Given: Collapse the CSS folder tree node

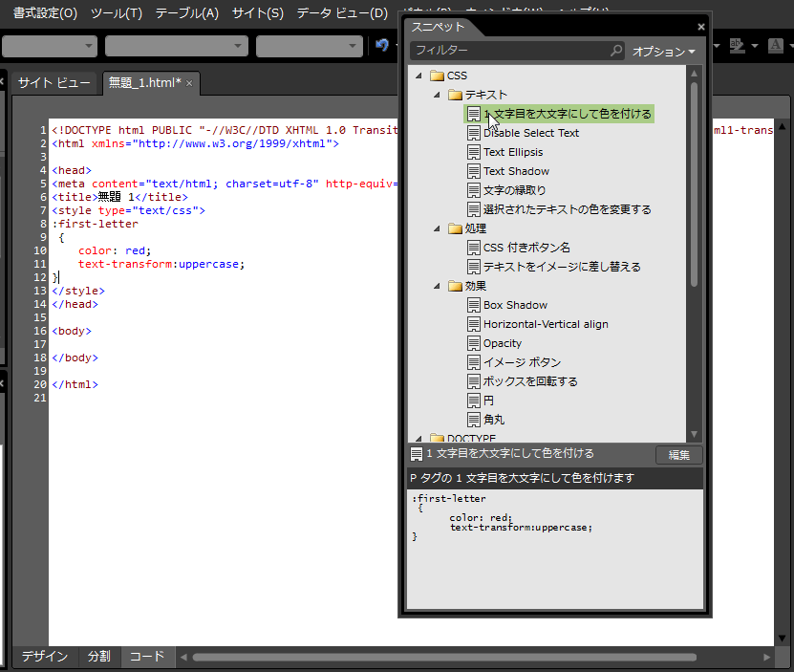Looking at the screenshot, I should [x=418, y=76].
